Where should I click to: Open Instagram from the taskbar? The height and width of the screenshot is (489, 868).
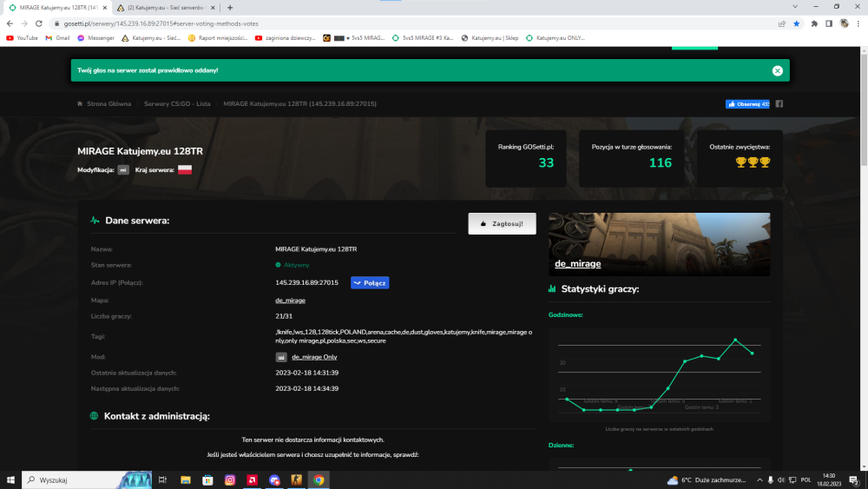tap(230, 480)
